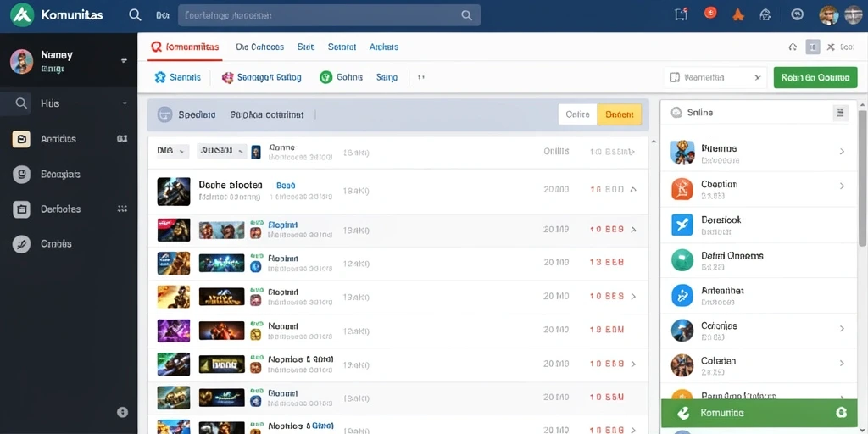The width and height of the screenshot is (868, 434).
Task: Click the round Spediate icon
Action: click(165, 114)
